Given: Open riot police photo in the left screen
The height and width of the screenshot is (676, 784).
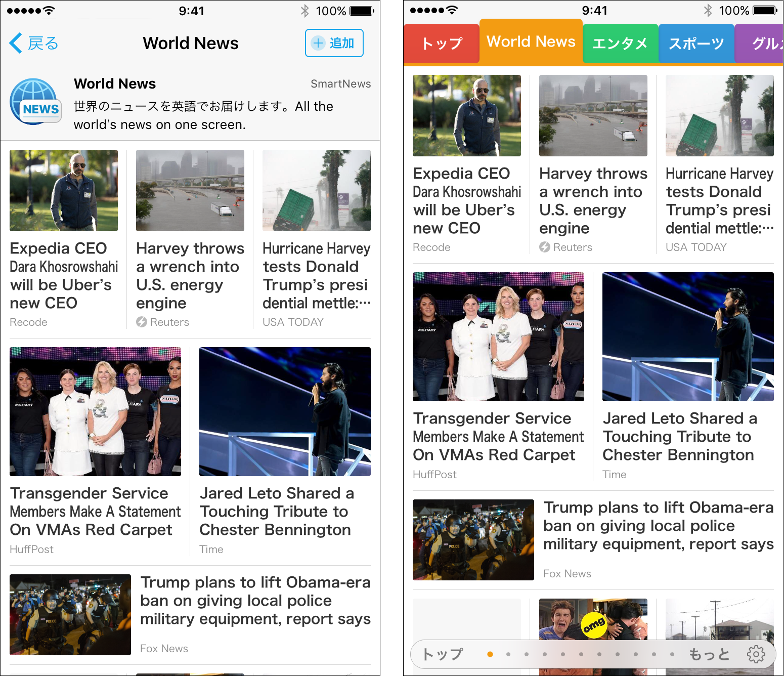Looking at the screenshot, I should 70,615.
